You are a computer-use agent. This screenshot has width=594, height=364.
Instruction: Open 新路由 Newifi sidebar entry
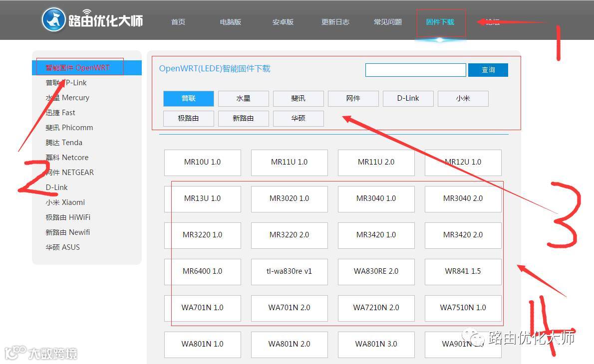point(68,232)
